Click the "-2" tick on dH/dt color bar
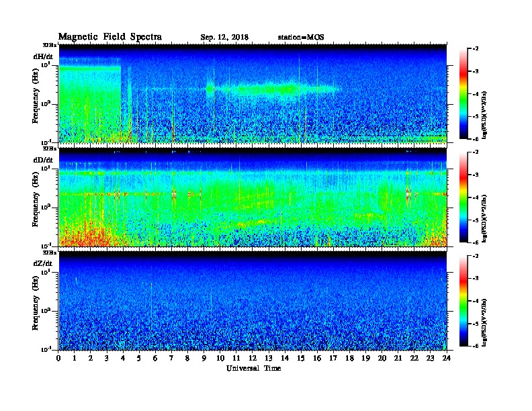 (476, 49)
